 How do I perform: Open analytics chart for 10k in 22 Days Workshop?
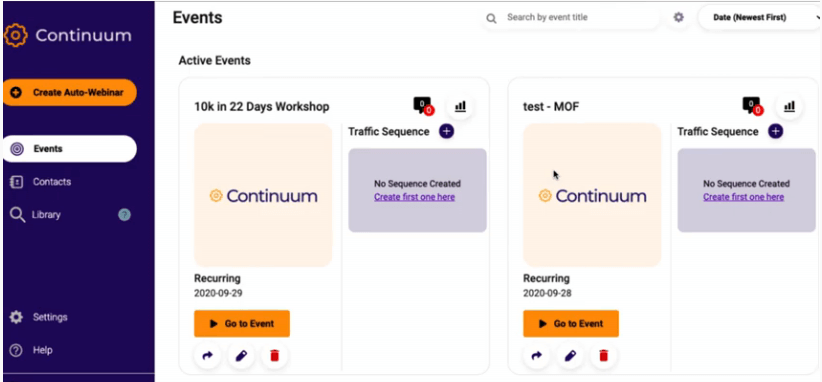coord(460,106)
